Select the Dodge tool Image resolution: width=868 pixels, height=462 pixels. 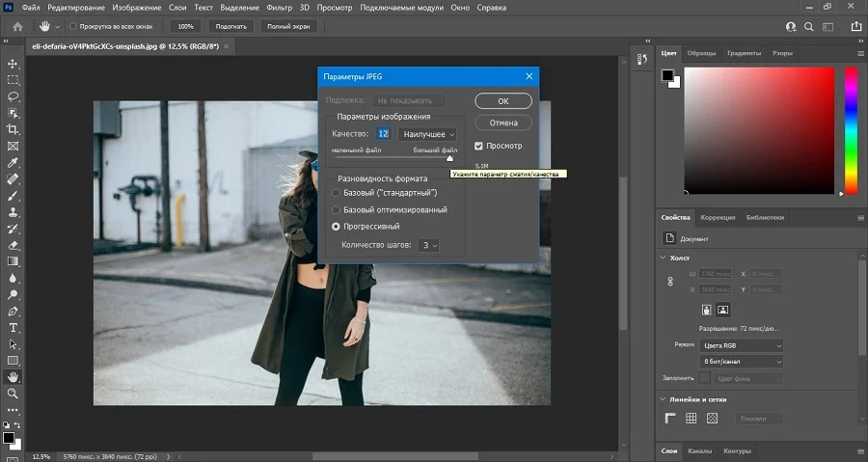(13, 295)
